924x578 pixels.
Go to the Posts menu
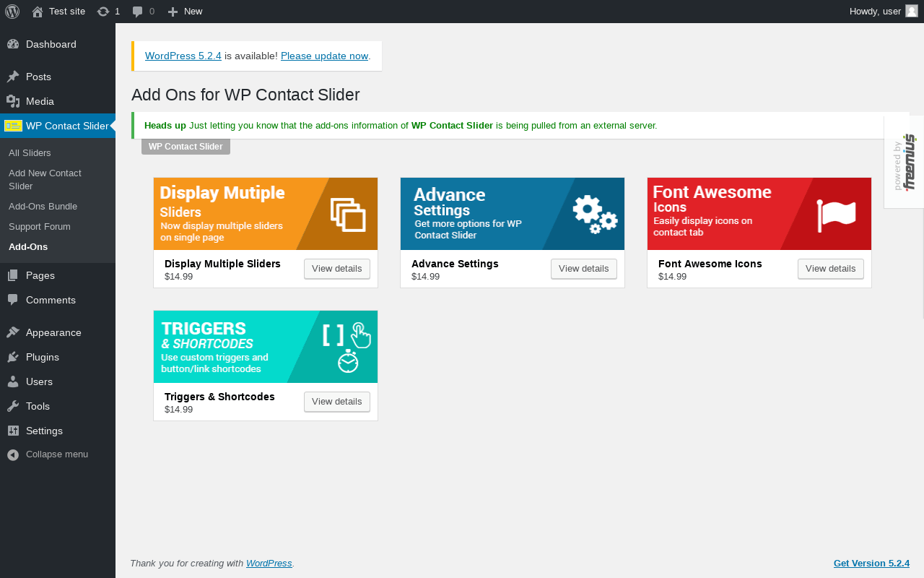(x=58, y=77)
